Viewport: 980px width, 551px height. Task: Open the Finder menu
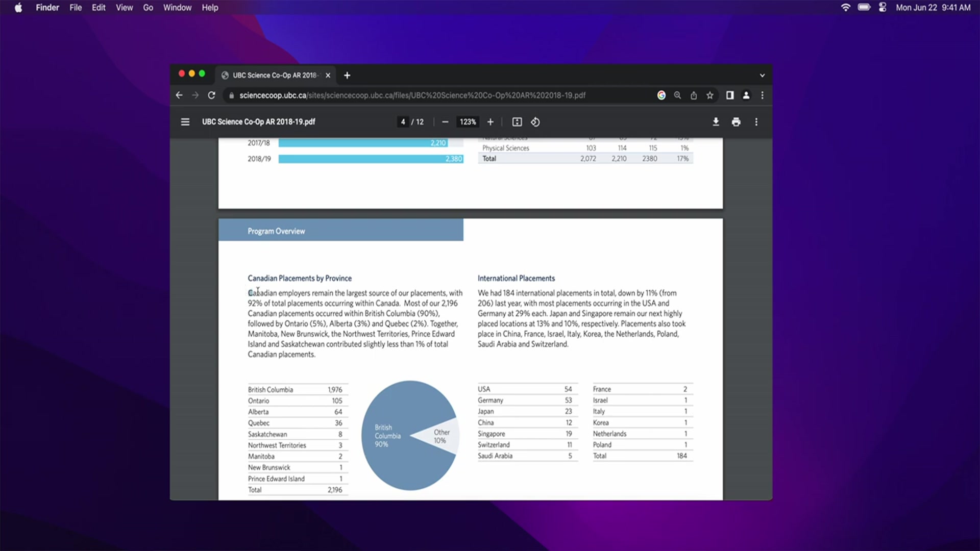47,8
